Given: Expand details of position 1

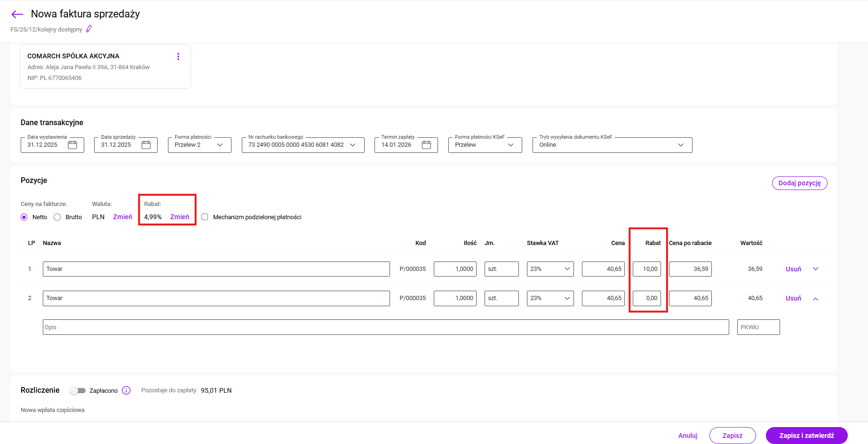Looking at the screenshot, I should click(816, 269).
